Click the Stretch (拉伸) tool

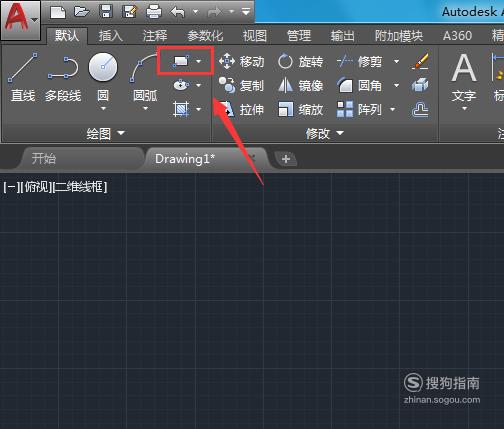coord(242,109)
